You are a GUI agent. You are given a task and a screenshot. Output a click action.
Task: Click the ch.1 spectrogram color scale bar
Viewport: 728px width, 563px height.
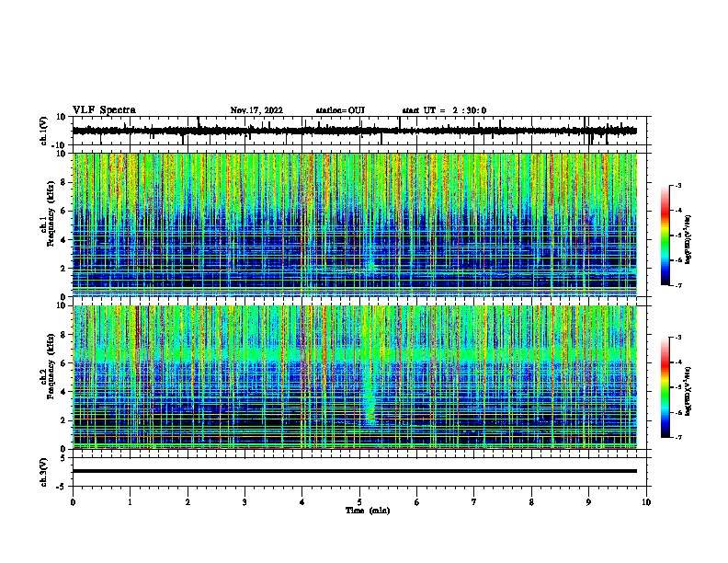665,235
